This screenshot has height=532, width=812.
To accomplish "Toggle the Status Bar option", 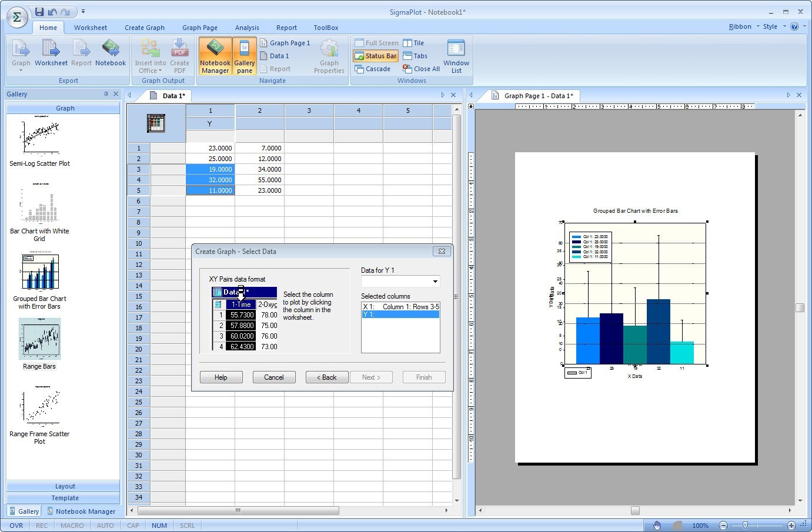I will [376, 56].
